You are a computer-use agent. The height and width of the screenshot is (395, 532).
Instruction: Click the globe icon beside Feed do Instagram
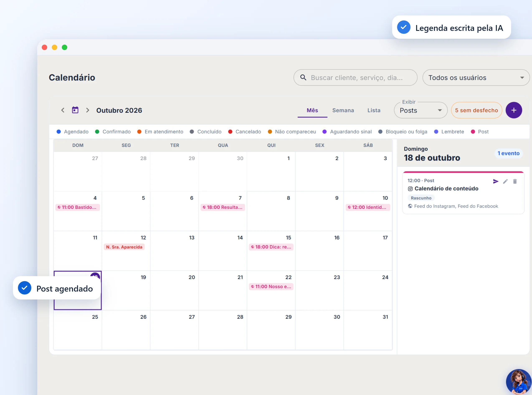tap(410, 206)
